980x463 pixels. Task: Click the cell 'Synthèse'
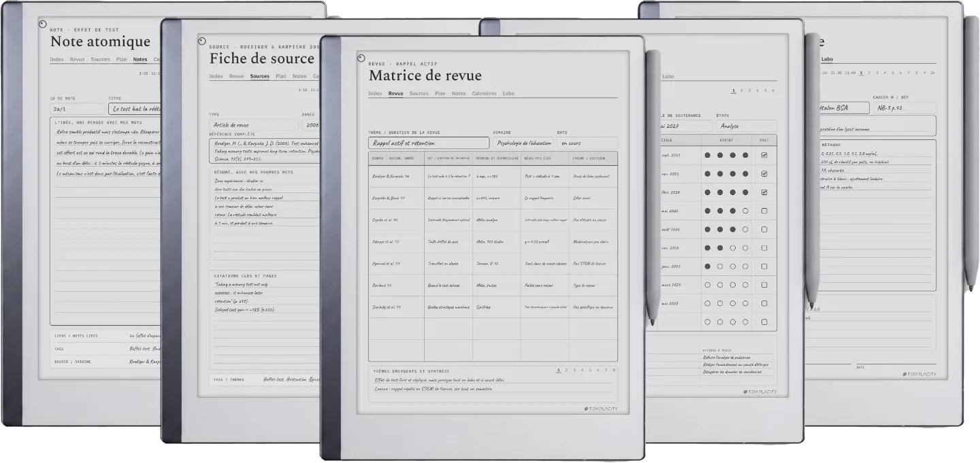(x=497, y=307)
